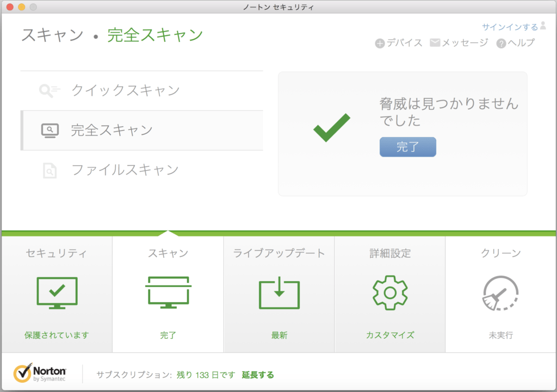Select 完全スキャン in the scan list
This screenshot has height=392, width=557.
[112, 130]
